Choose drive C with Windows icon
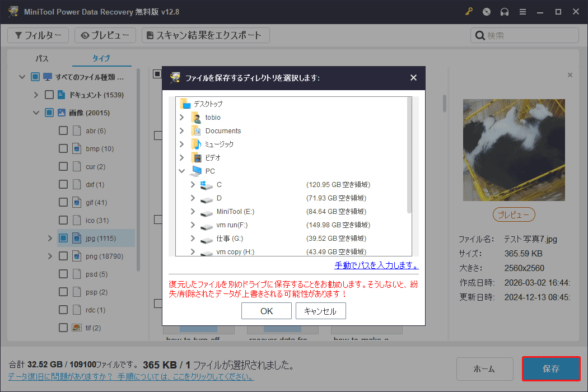This screenshot has width=588, height=392. (206, 185)
